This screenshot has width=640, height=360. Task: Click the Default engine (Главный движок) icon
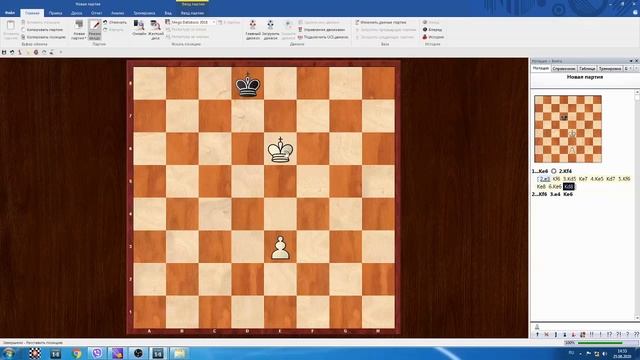coord(253,30)
